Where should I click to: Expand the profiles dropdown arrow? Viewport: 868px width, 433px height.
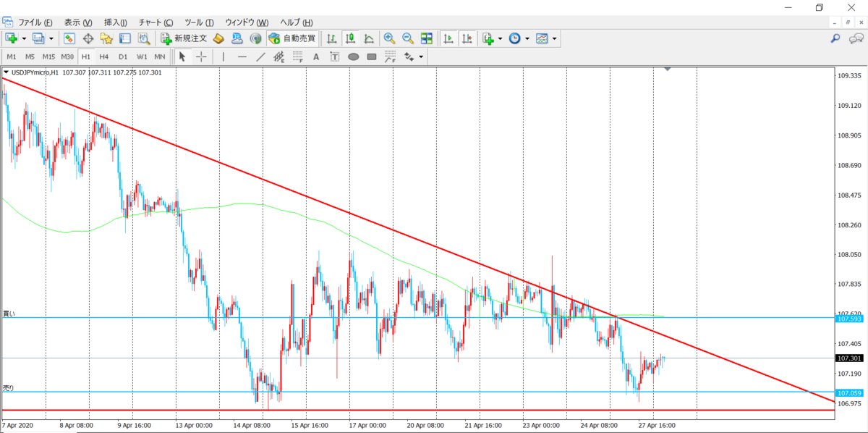pos(51,38)
